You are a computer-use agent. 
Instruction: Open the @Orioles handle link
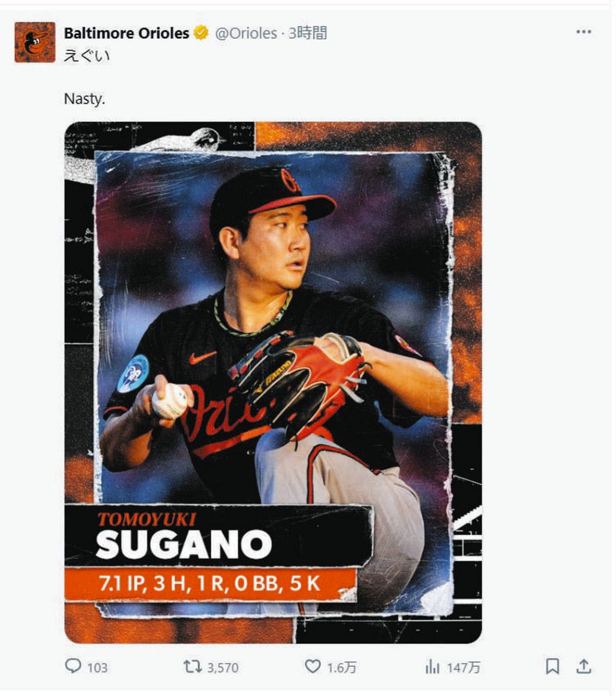[246, 33]
